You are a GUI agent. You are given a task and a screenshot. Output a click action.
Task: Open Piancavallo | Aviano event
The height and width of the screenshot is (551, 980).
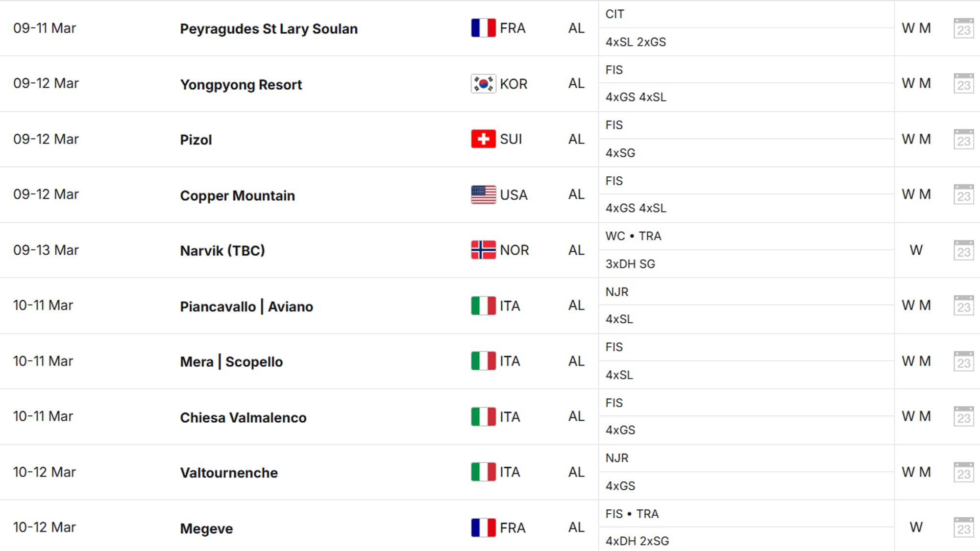tap(246, 307)
